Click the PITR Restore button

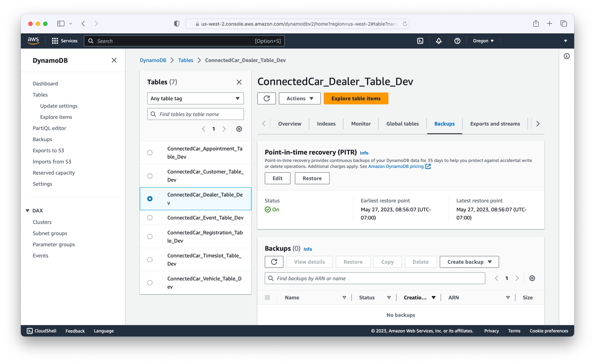click(x=312, y=178)
